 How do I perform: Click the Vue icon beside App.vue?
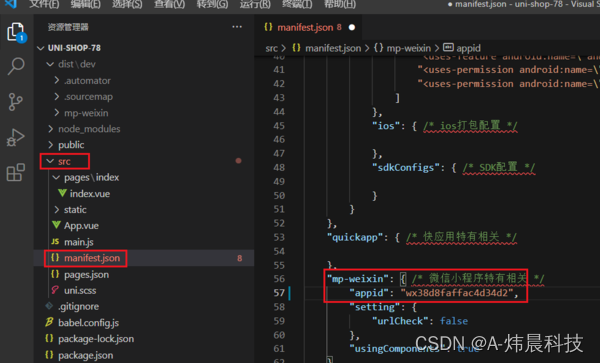(x=56, y=225)
